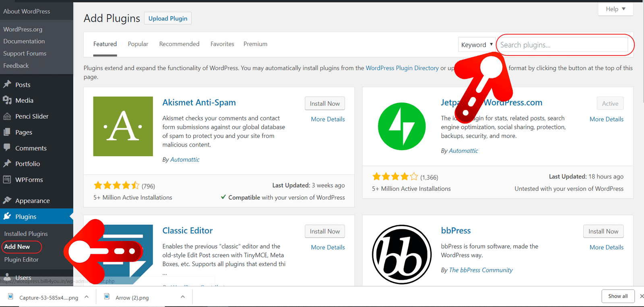
Task: Click the Pages icon in sidebar
Action: click(x=7, y=132)
